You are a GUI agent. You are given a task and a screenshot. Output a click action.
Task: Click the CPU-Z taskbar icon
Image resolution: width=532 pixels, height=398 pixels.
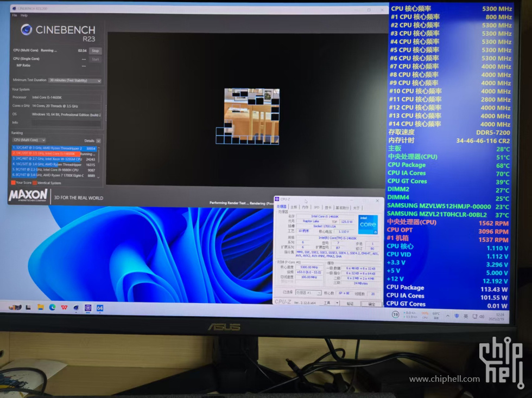(88, 308)
